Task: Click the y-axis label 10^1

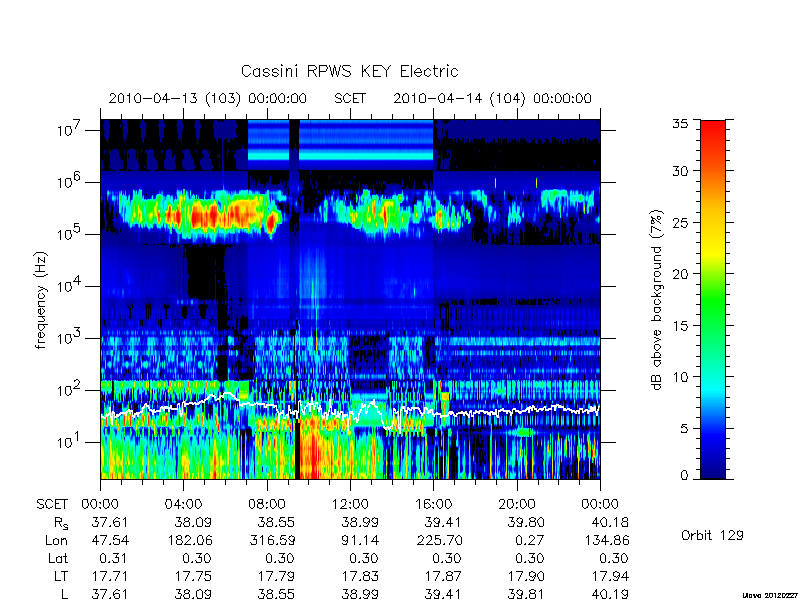Action: click(70, 442)
